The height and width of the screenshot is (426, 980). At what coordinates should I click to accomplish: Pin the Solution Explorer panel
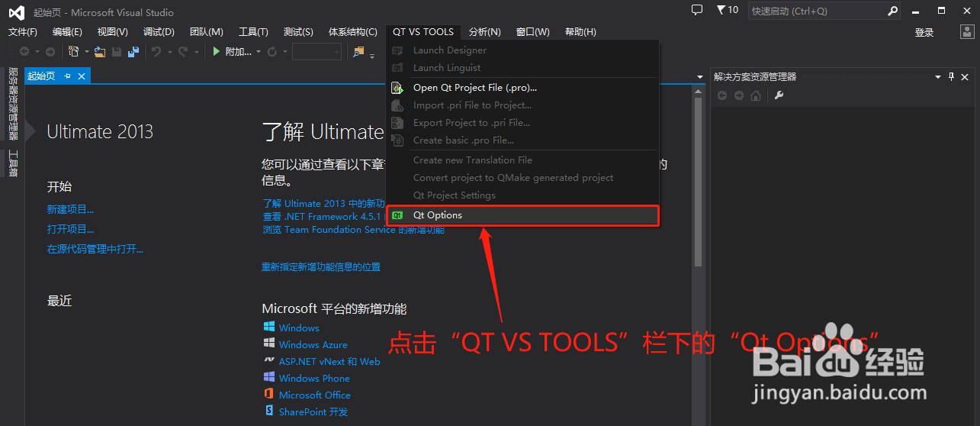pos(951,76)
